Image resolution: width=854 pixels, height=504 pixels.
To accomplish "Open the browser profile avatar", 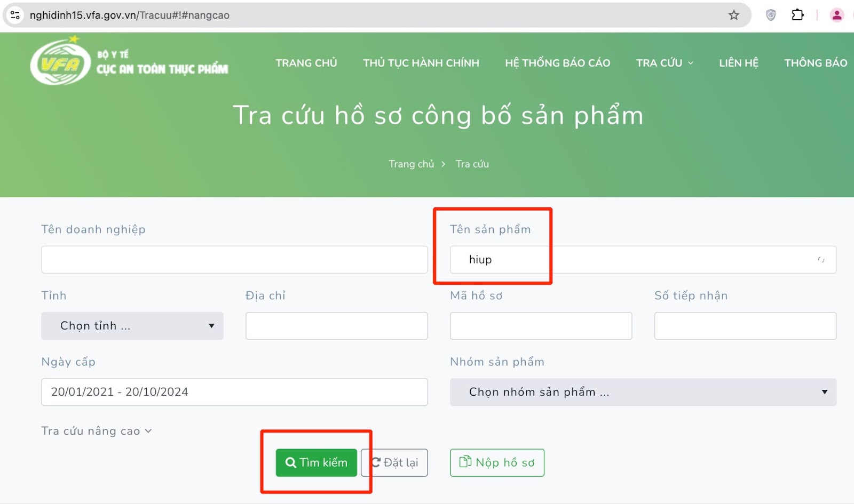I will pyautogui.click(x=837, y=15).
